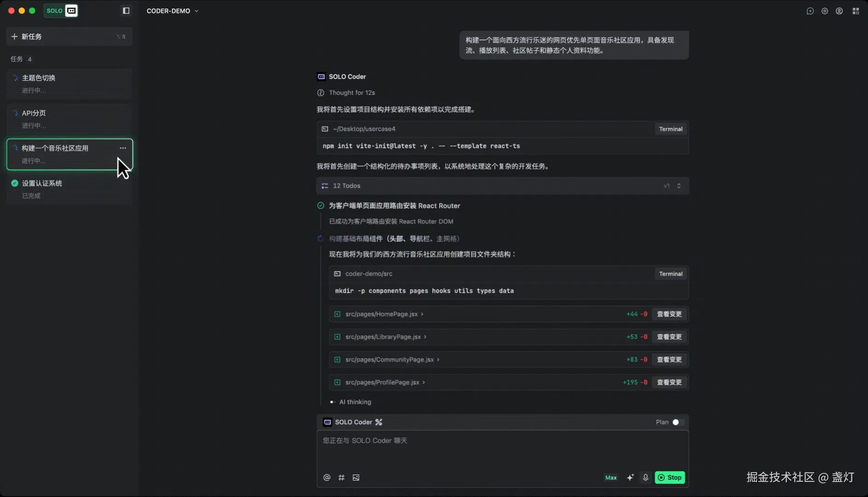Viewport: 868px width, 497px height.
Task: Select the 主题色切换 task
Action: point(69,84)
